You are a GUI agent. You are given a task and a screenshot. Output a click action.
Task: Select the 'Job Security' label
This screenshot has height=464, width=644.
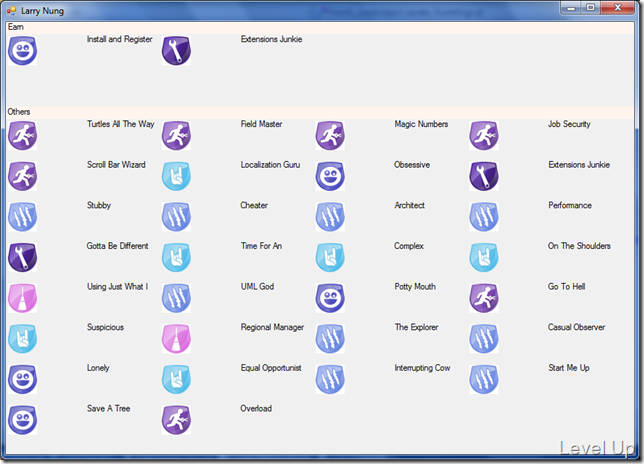click(569, 124)
